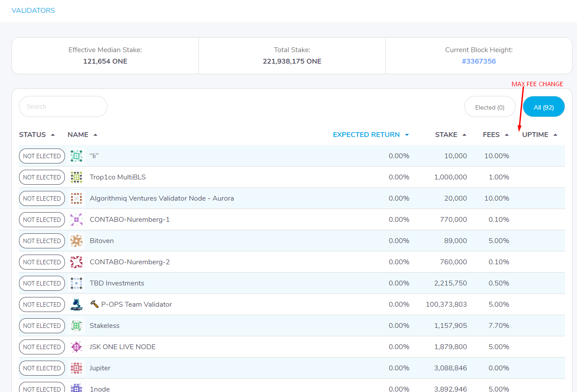Click the Jupiter validator identicon icon
Image resolution: width=577 pixels, height=392 pixels.
click(x=76, y=368)
